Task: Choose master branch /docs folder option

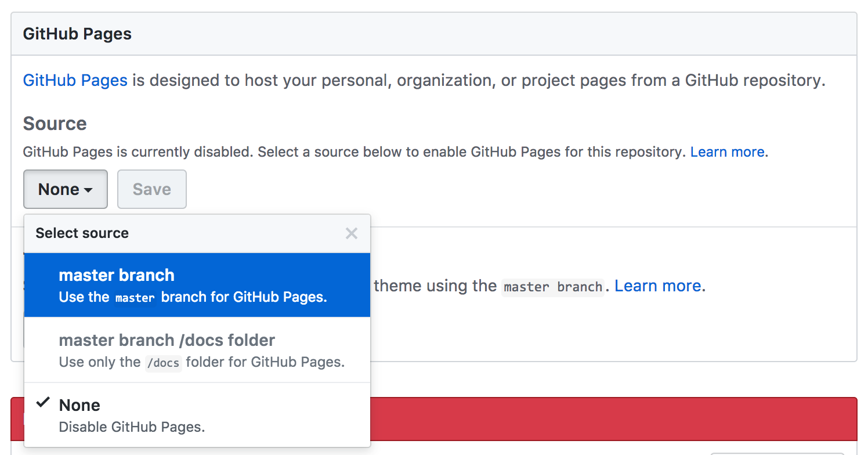Action: [x=197, y=350]
